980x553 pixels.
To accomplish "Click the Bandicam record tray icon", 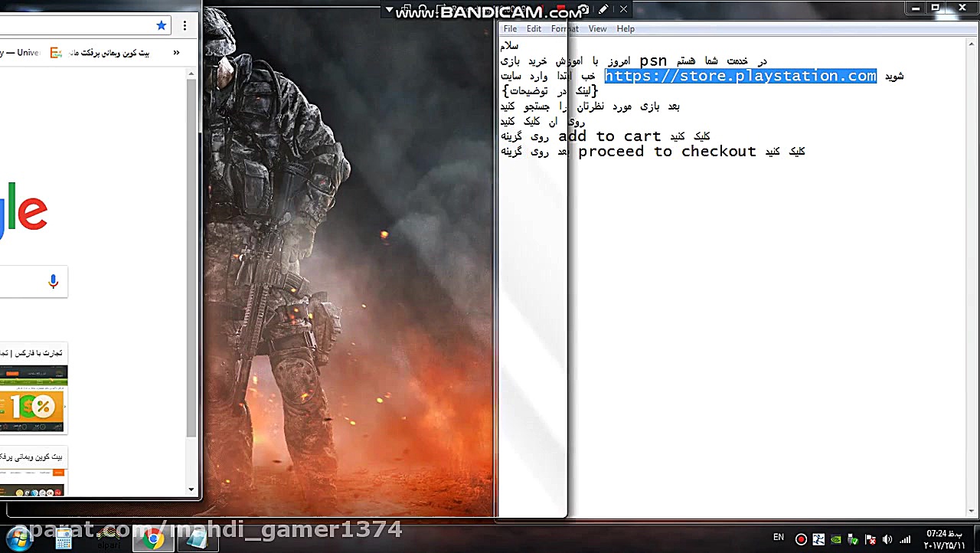I will [x=801, y=539].
